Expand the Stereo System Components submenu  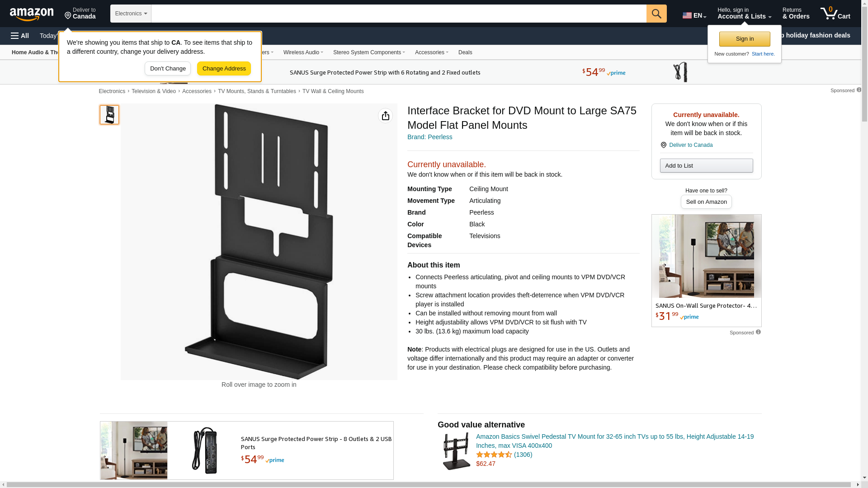pos(368,52)
